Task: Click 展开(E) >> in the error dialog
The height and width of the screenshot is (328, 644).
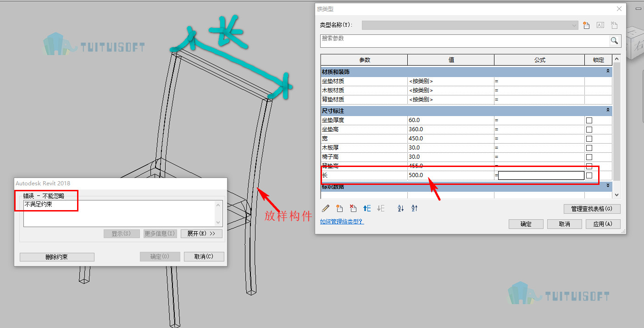Action: (201, 233)
